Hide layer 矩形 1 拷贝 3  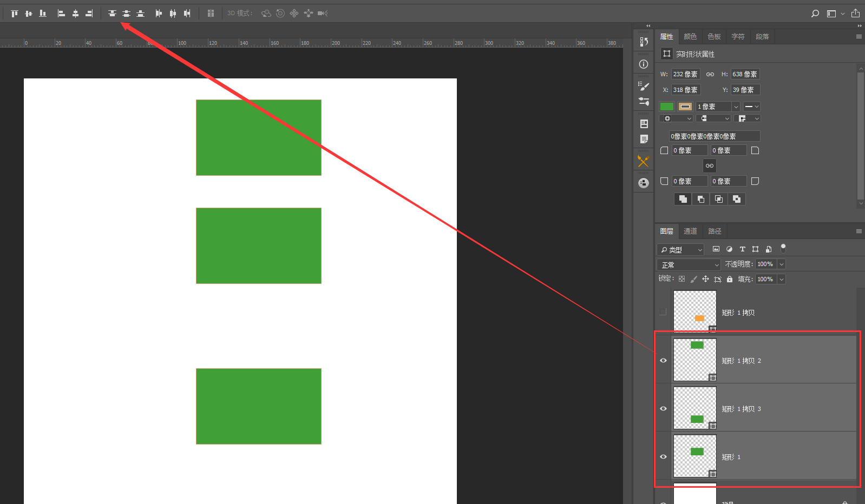coord(663,408)
